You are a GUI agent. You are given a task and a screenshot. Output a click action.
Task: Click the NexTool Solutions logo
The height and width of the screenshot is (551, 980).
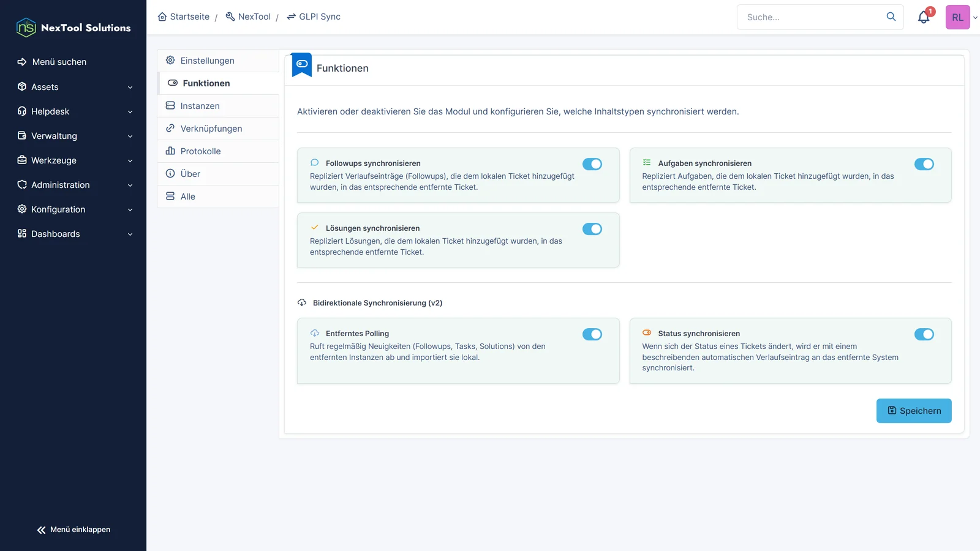(73, 28)
